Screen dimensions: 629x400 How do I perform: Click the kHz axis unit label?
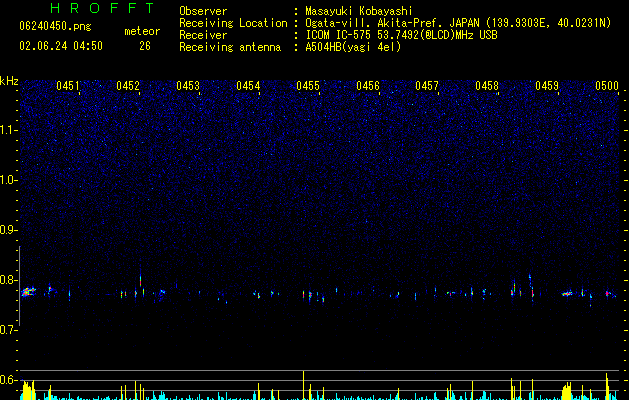pyautogui.click(x=9, y=81)
